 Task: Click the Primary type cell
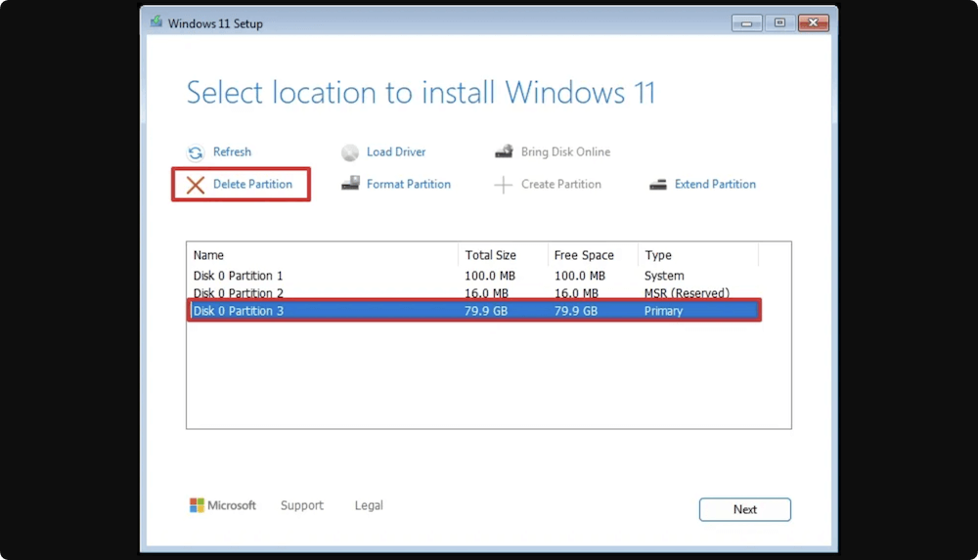click(x=663, y=311)
